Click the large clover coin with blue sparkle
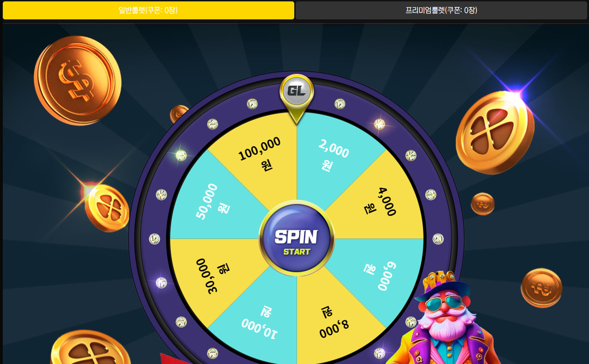 [x=495, y=132]
